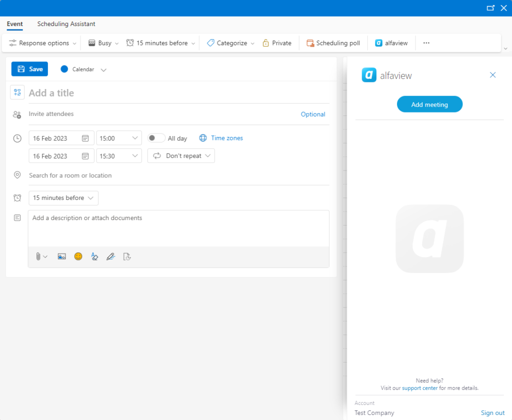
Task: Toggle Busy status for the event
Action: pyautogui.click(x=102, y=43)
